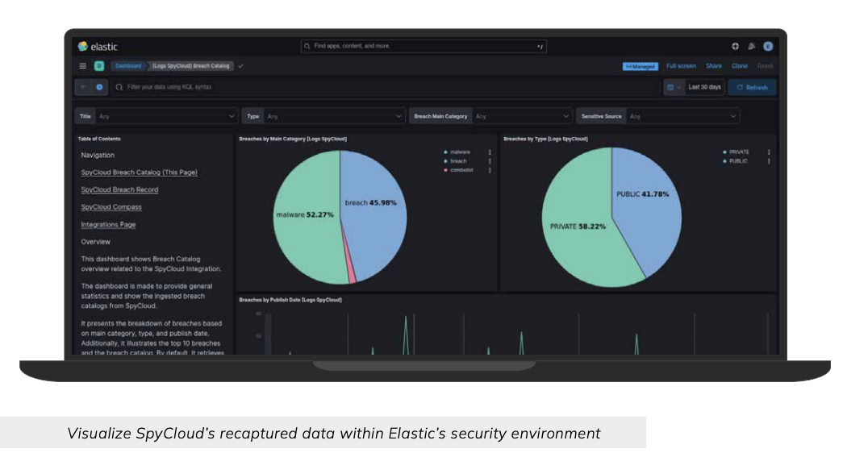Click the Elastic logo

(98, 47)
